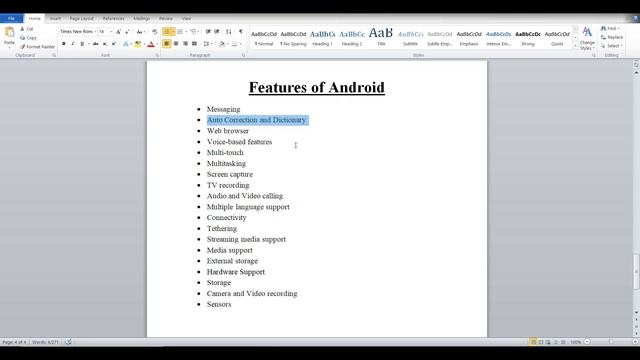Screen dimensions: 640x360
Task: Click Decrease Indent icon
Action: click(208, 31)
